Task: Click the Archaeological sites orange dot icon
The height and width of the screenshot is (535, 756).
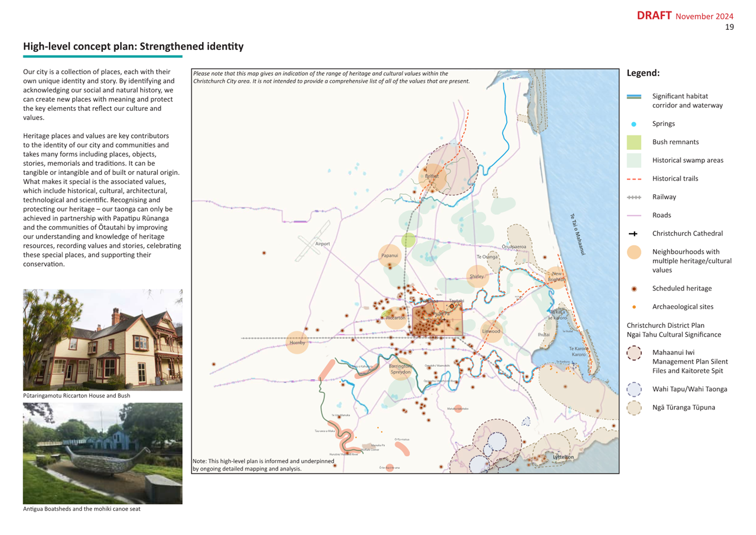Action: coord(634,307)
